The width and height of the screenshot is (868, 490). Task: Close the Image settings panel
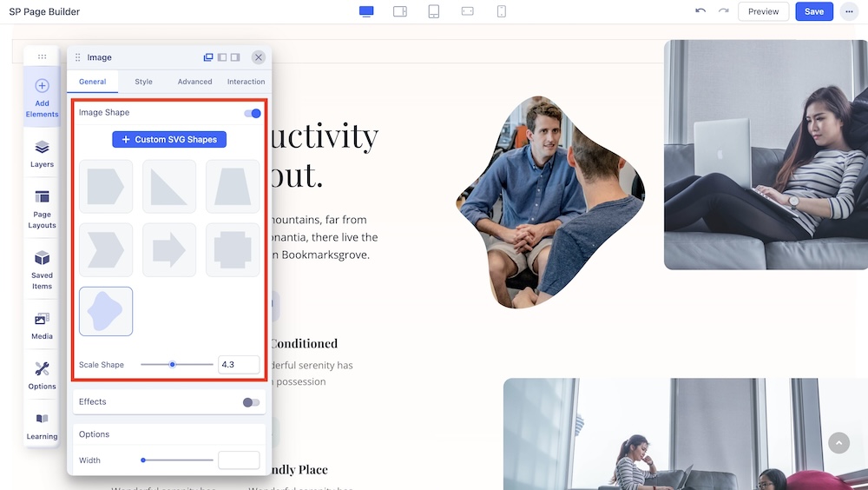(x=258, y=57)
